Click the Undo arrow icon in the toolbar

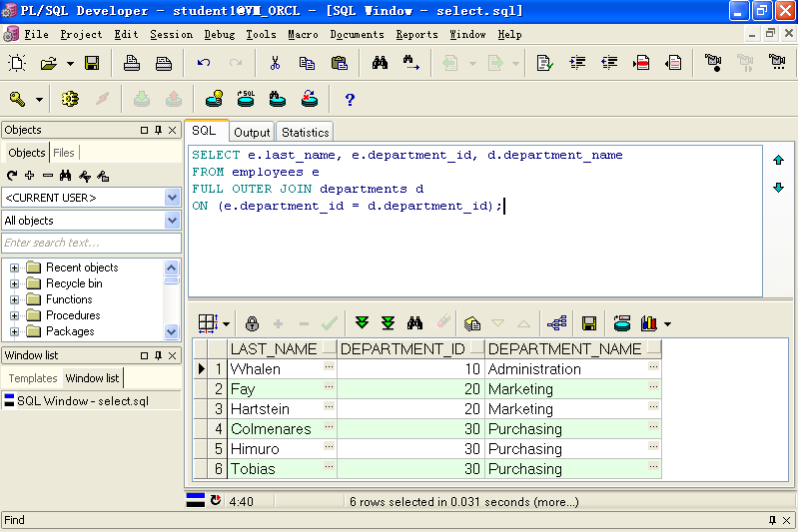[204, 64]
